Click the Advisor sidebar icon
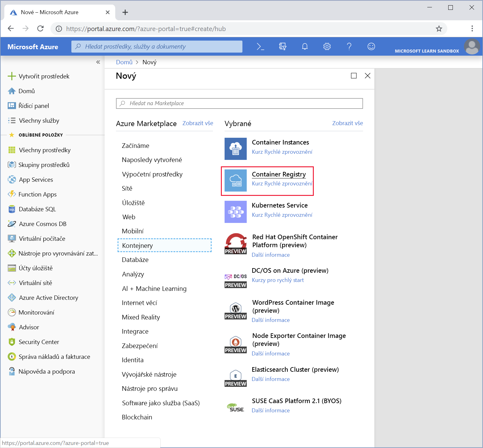 coord(12,327)
